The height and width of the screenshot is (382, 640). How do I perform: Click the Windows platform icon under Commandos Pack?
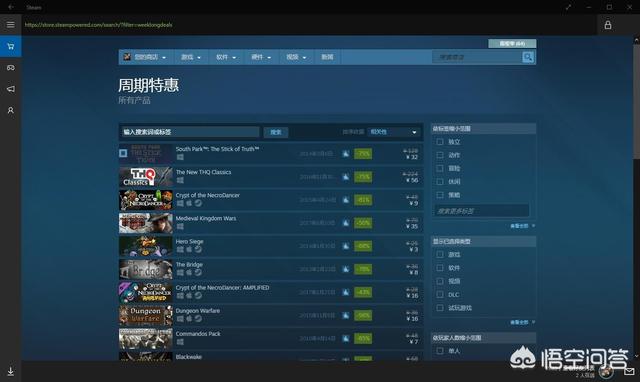coord(180,342)
